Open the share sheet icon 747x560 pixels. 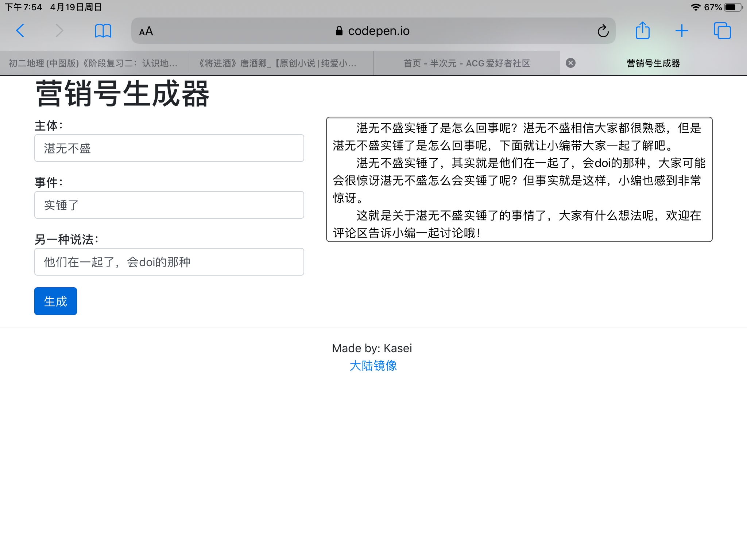point(643,30)
